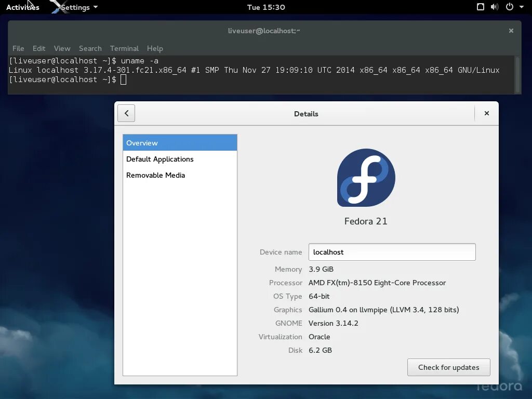Close the terminal window

(x=511, y=31)
